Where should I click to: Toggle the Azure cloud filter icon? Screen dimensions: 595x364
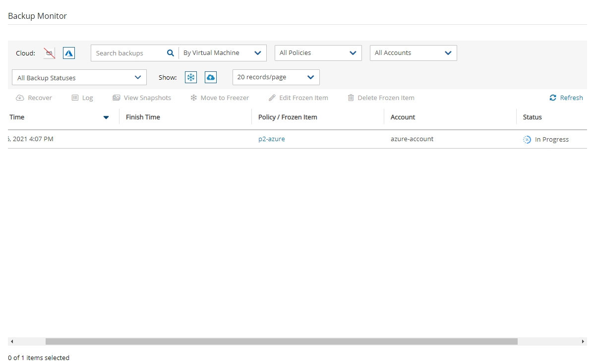69,53
